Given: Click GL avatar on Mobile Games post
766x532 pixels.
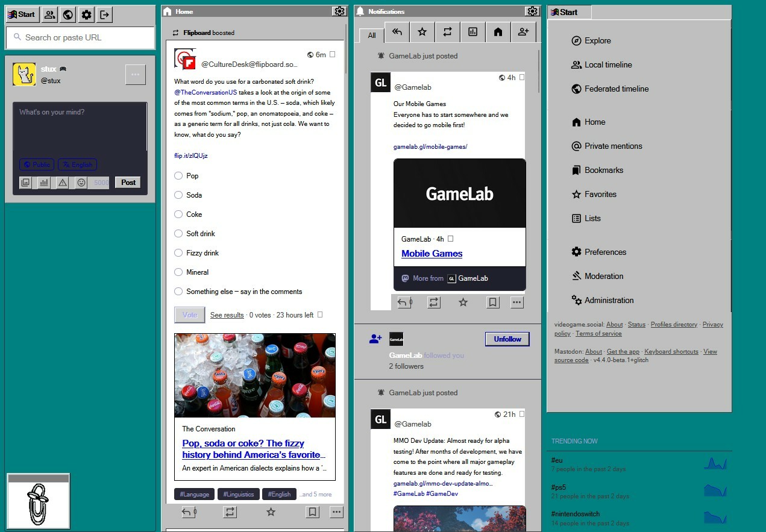Looking at the screenshot, I should [x=381, y=83].
